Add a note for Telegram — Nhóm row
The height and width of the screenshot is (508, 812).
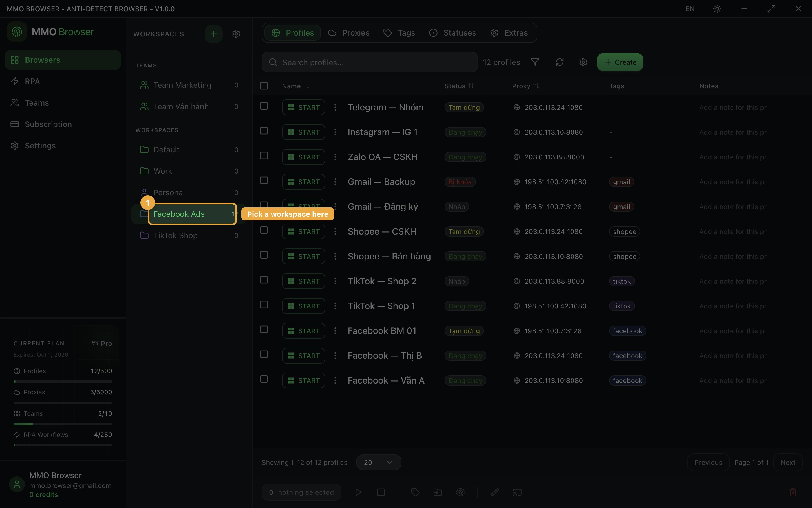click(x=733, y=108)
